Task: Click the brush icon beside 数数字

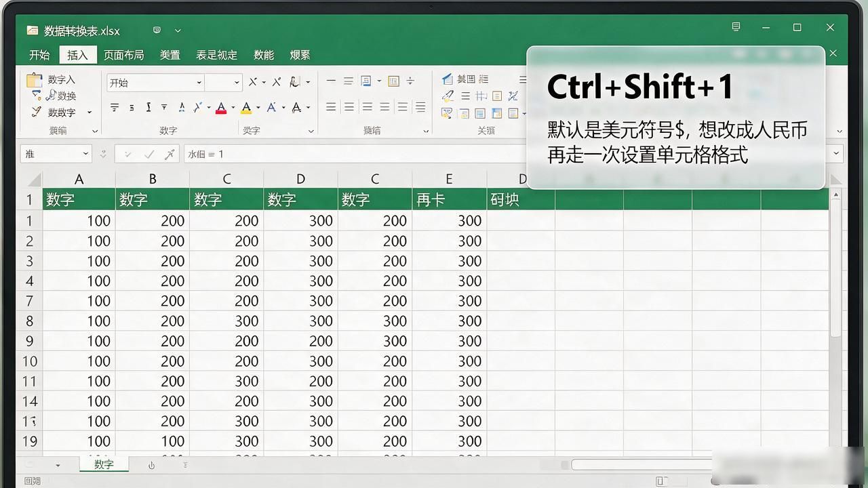Action: pos(37,112)
